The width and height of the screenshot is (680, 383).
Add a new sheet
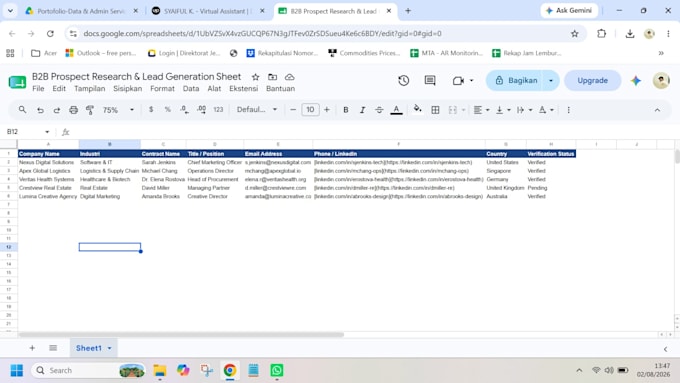pyautogui.click(x=32, y=348)
